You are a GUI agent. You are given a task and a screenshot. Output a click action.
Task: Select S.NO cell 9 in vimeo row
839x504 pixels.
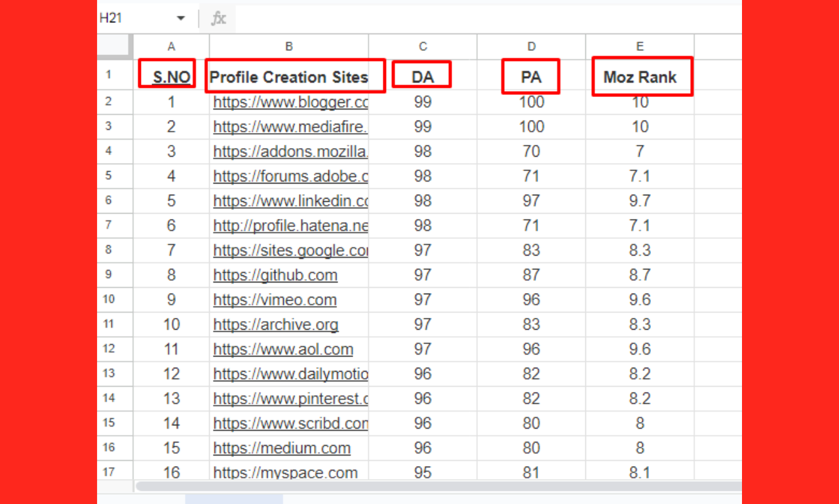tap(172, 300)
